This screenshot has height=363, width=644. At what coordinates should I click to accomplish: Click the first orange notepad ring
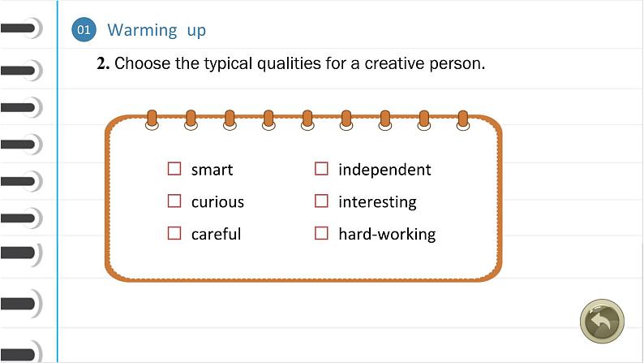coord(152,119)
